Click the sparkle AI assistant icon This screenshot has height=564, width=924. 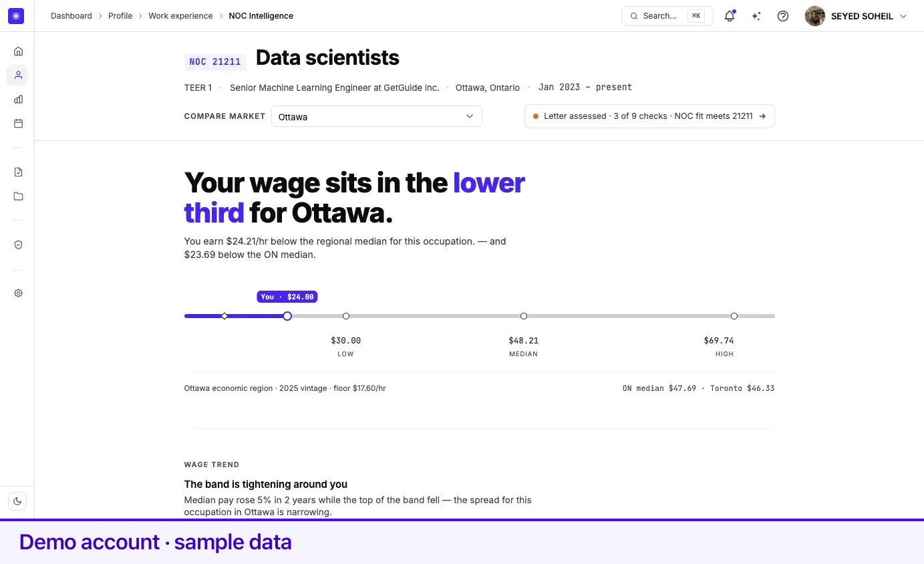click(756, 16)
